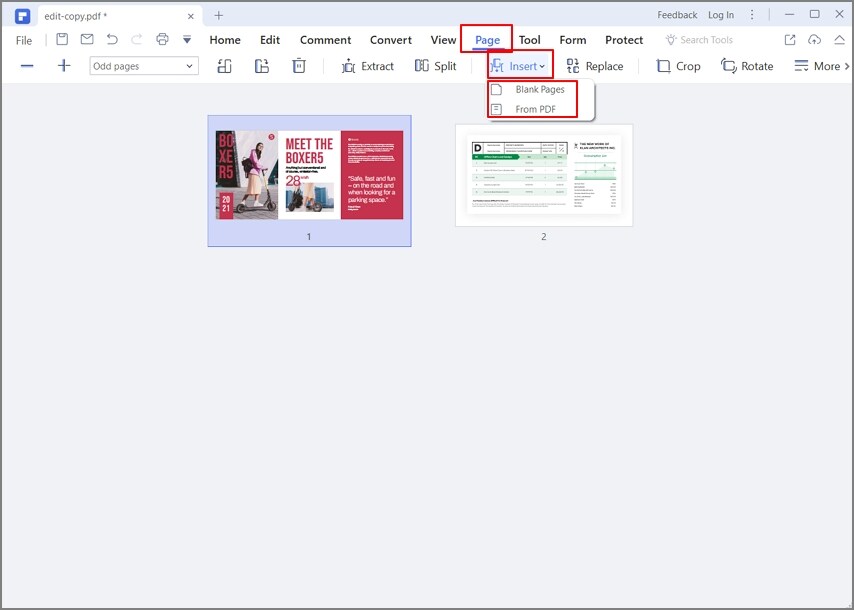Screen dimensions: 854x610
Task: Click the Replace pages tool
Action: pos(596,66)
